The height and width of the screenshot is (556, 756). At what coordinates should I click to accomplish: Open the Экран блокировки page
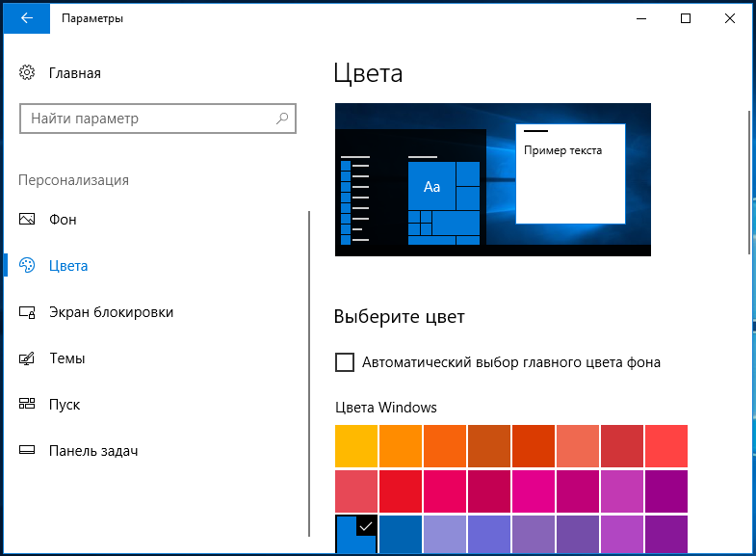pyautogui.click(x=111, y=312)
